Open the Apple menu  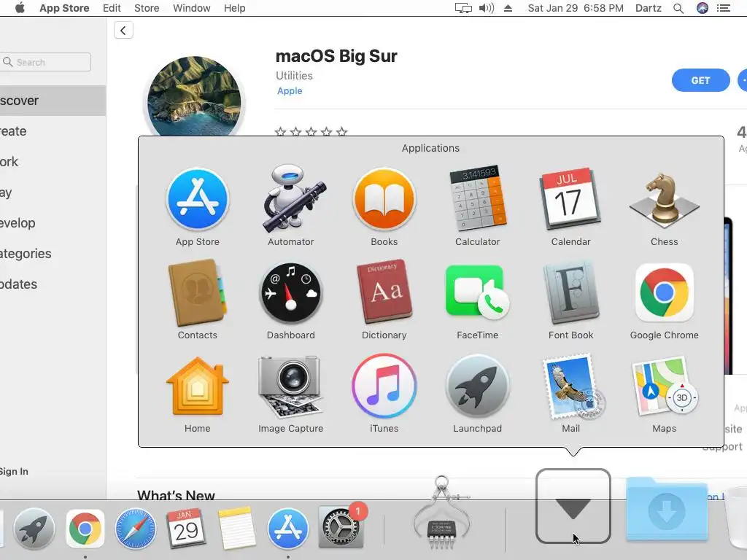tap(20, 8)
